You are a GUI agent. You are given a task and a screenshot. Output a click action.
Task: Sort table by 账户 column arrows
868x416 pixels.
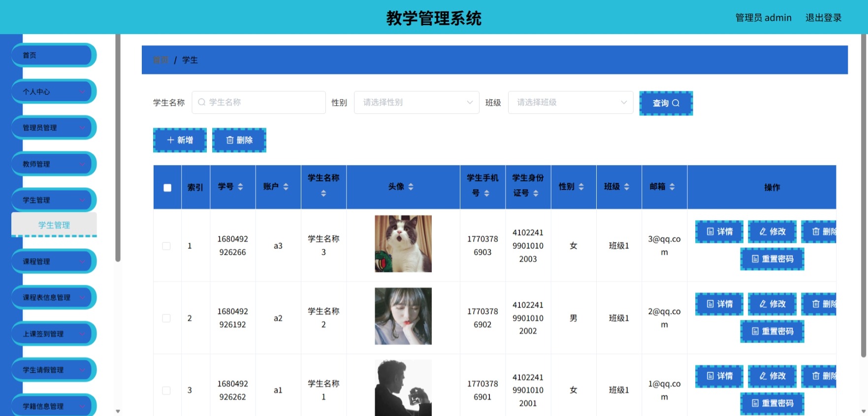click(x=286, y=187)
